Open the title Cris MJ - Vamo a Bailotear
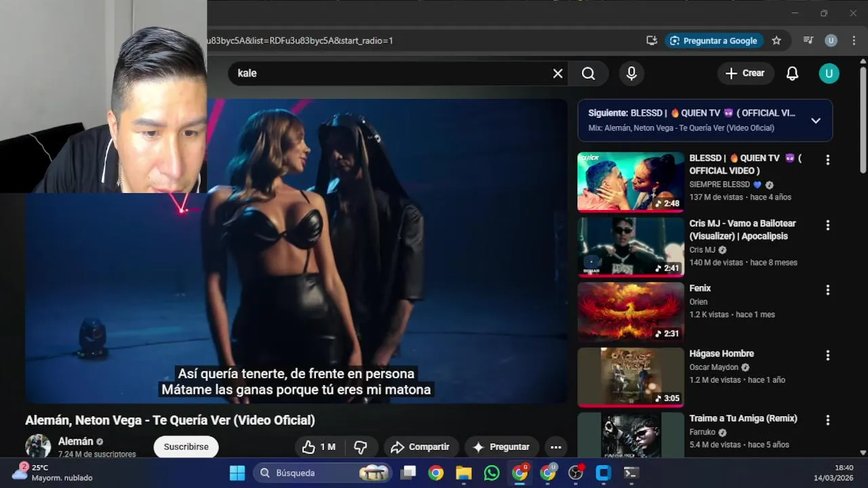 743,230
